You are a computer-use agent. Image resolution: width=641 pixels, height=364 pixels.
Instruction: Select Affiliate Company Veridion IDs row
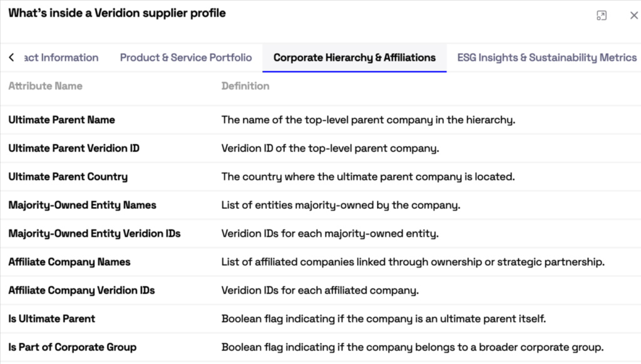pos(81,290)
